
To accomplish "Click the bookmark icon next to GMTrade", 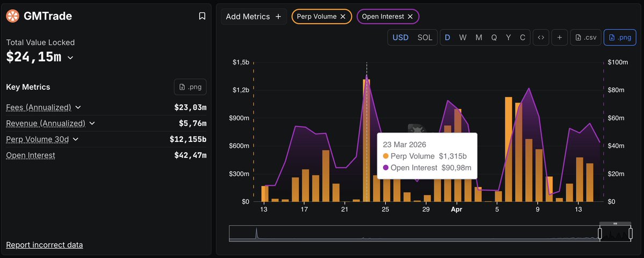I will pos(202,16).
